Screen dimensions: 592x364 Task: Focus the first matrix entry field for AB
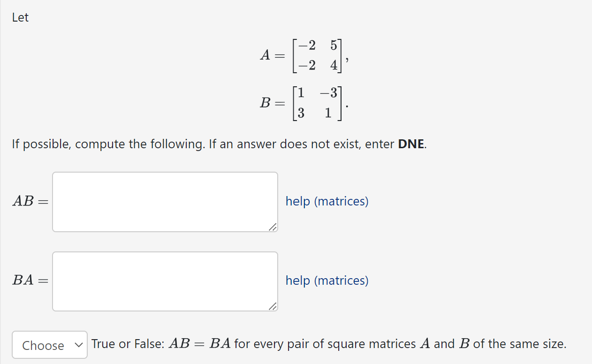click(165, 202)
